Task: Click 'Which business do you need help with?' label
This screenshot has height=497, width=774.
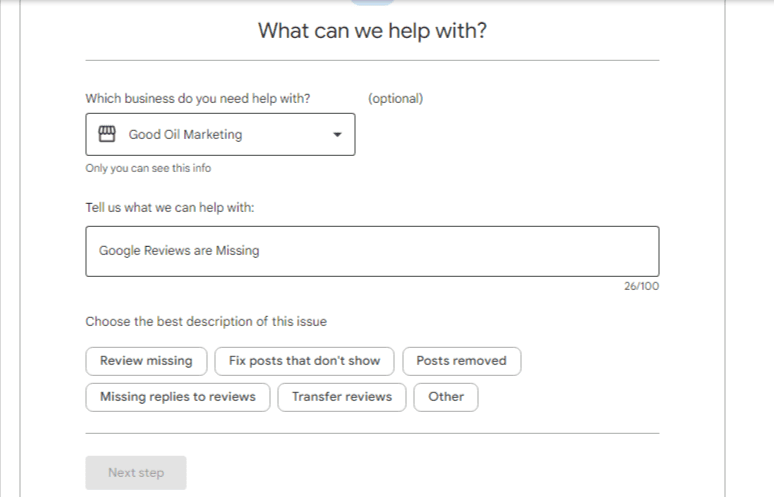Action: [197, 98]
